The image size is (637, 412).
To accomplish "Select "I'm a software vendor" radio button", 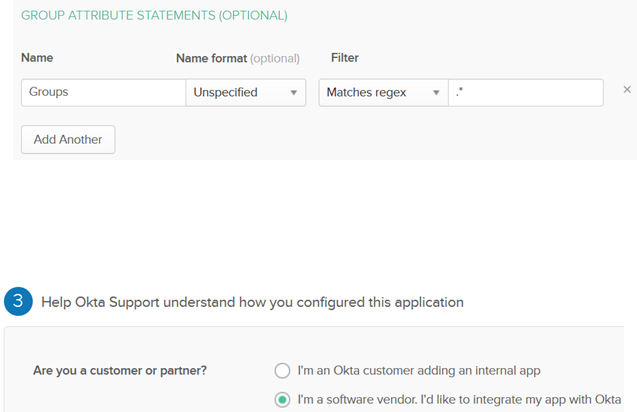I will [282, 400].
